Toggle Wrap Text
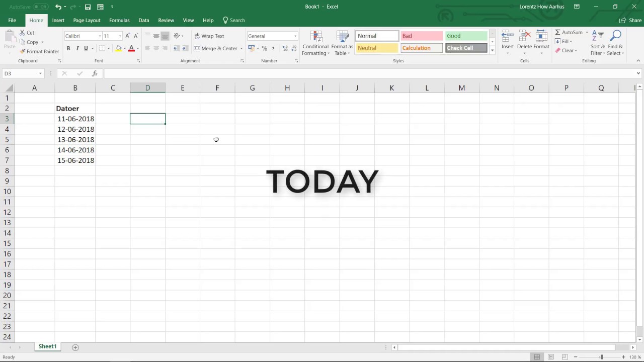Screen dimensions: 644x362 [209, 36]
